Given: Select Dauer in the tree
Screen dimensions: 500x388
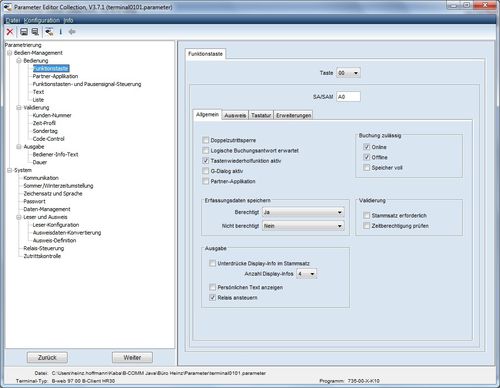Looking at the screenshot, I should [x=40, y=162].
